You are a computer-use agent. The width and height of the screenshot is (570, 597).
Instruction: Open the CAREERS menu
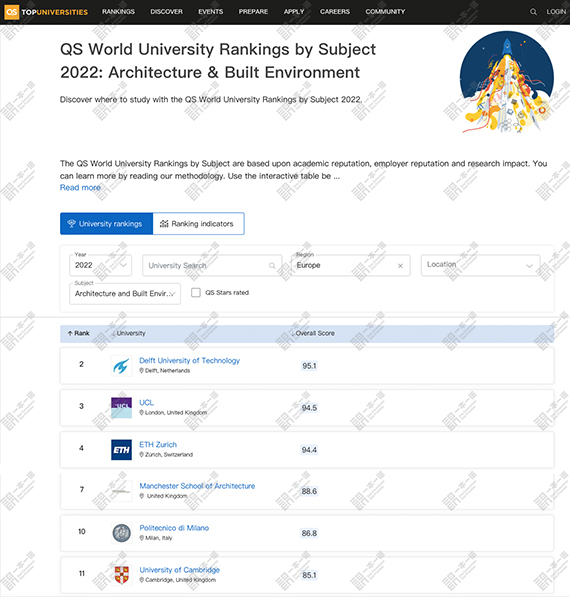(x=335, y=12)
